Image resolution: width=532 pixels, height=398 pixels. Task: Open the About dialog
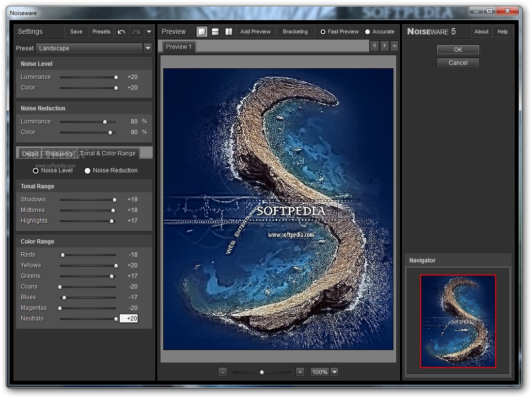point(481,31)
